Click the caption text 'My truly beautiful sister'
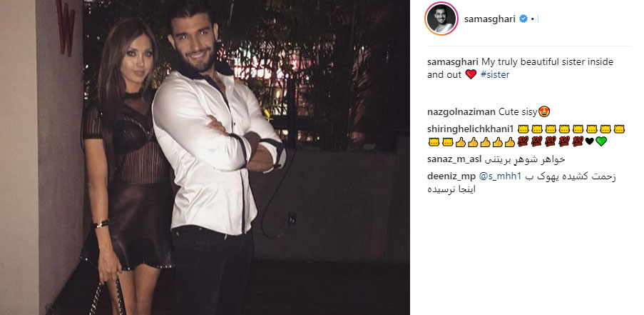The width and height of the screenshot is (644, 315). pos(534,61)
